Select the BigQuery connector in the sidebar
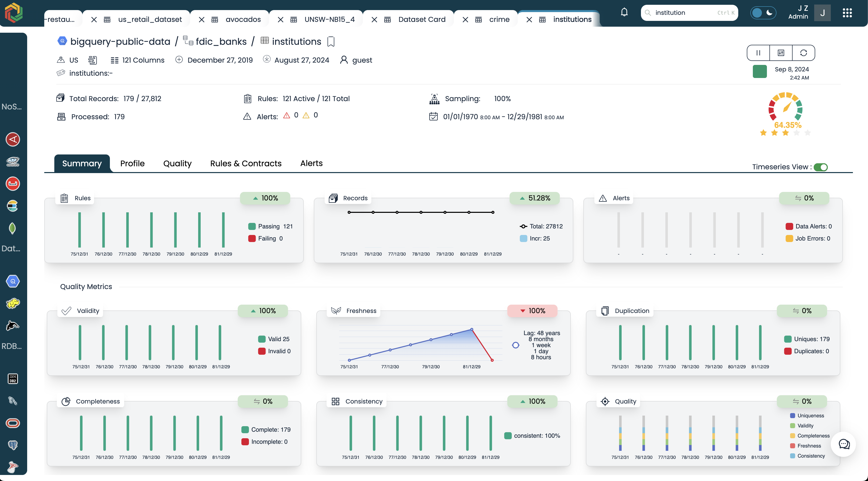The width and height of the screenshot is (868, 481). coord(13,281)
